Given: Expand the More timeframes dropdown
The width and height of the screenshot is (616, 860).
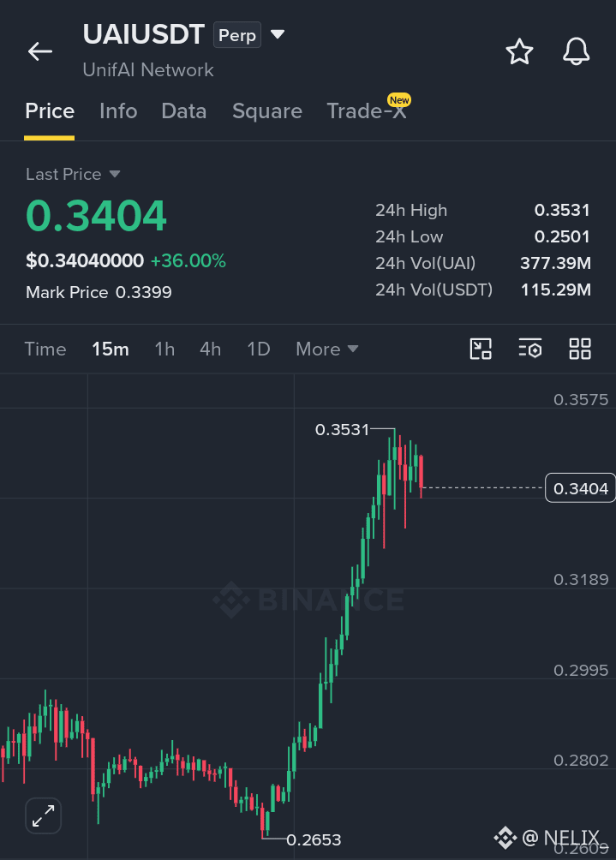Looking at the screenshot, I should click(x=326, y=349).
